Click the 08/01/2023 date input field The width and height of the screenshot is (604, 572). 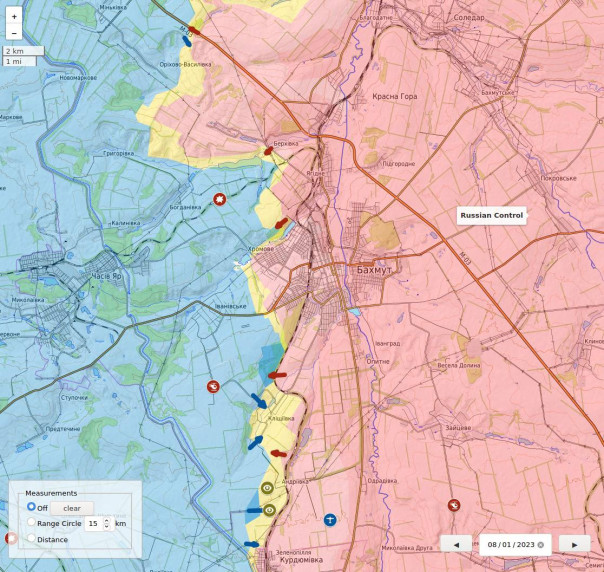click(x=510, y=545)
